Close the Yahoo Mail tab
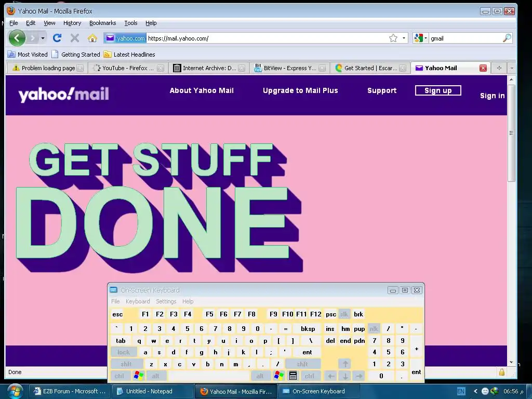Screen dimensions: 532x399 483,68
